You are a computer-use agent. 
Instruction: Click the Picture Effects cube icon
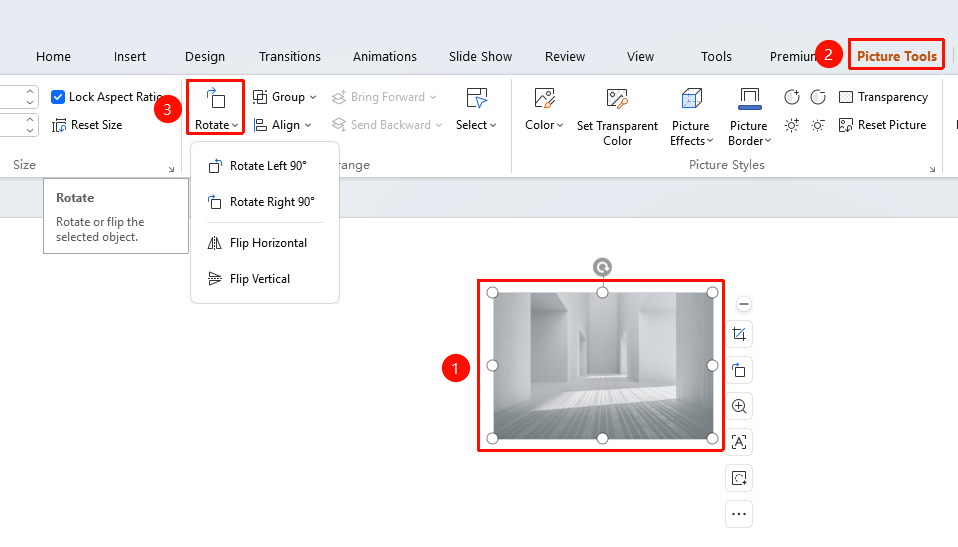pyautogui.click(x=691, y=98)
